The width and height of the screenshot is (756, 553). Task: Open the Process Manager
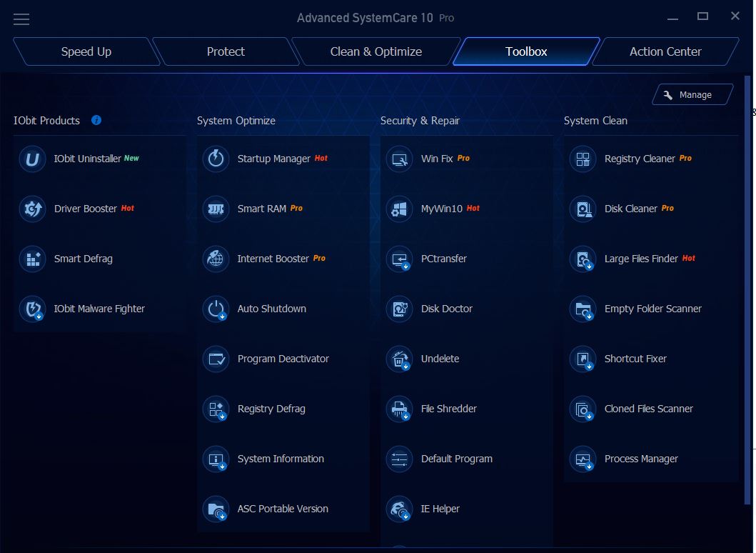pos(641,459)
